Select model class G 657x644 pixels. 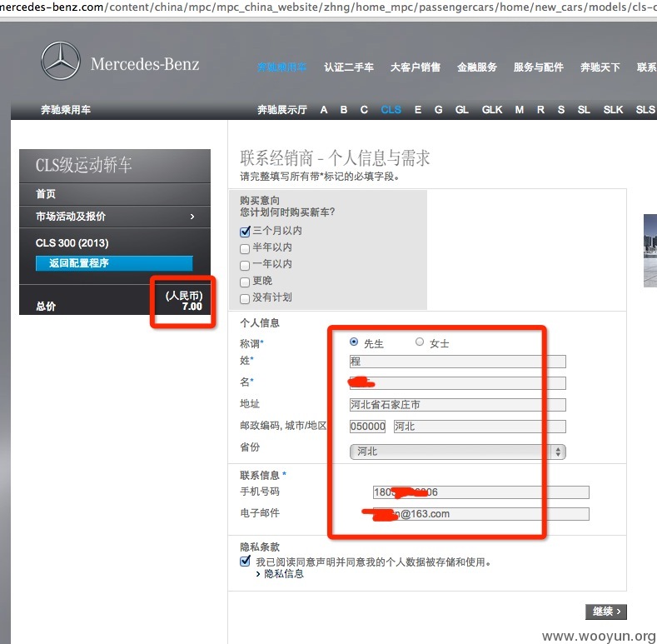click(x=438, y=110)
